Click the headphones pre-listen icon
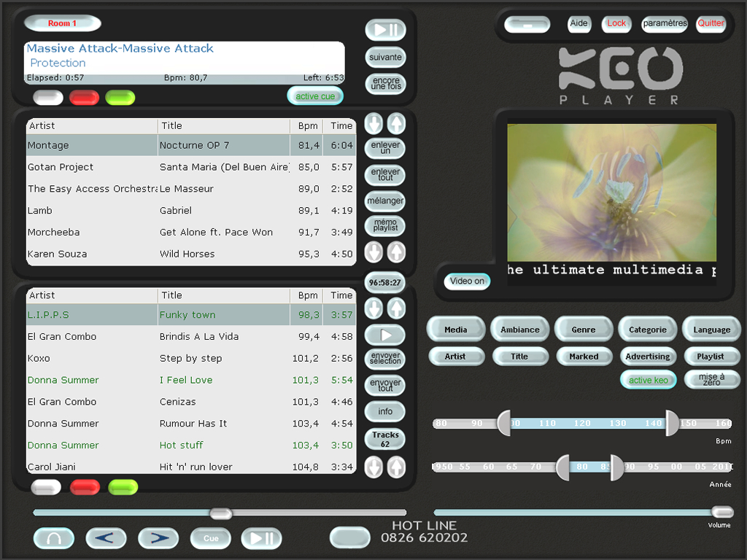747x560 pixels. click(x=54, y=538)
